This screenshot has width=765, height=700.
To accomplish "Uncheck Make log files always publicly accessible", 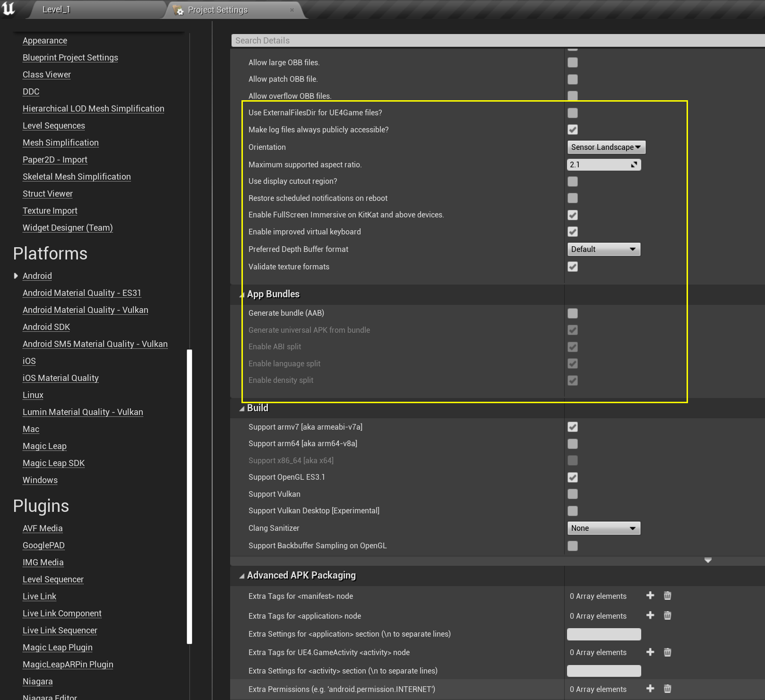I will [573, 130].
